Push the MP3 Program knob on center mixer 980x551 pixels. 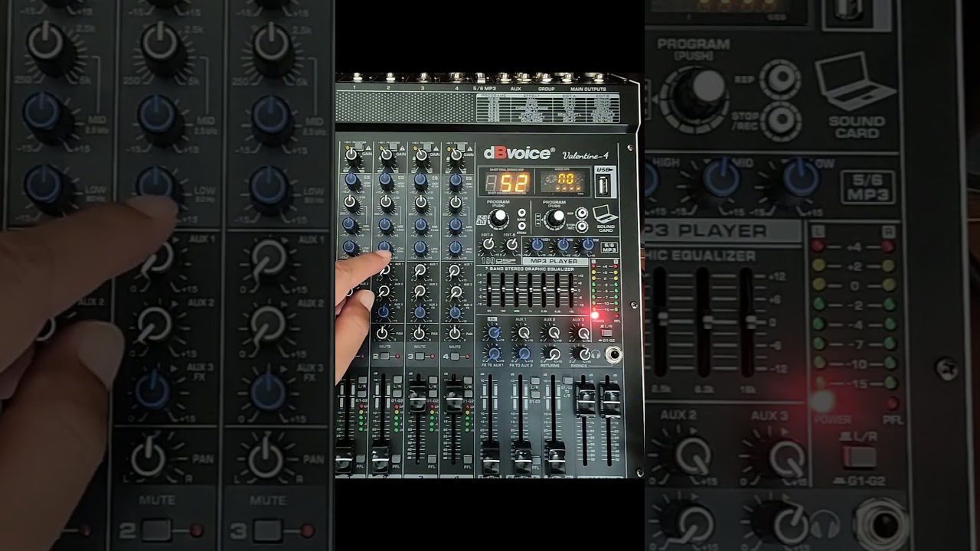[555, 217]
